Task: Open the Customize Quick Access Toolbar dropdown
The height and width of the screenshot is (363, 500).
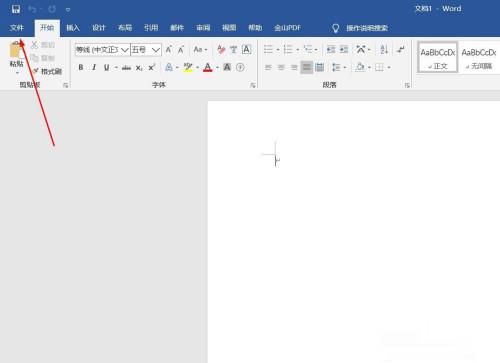Action: tap(68, 10)
